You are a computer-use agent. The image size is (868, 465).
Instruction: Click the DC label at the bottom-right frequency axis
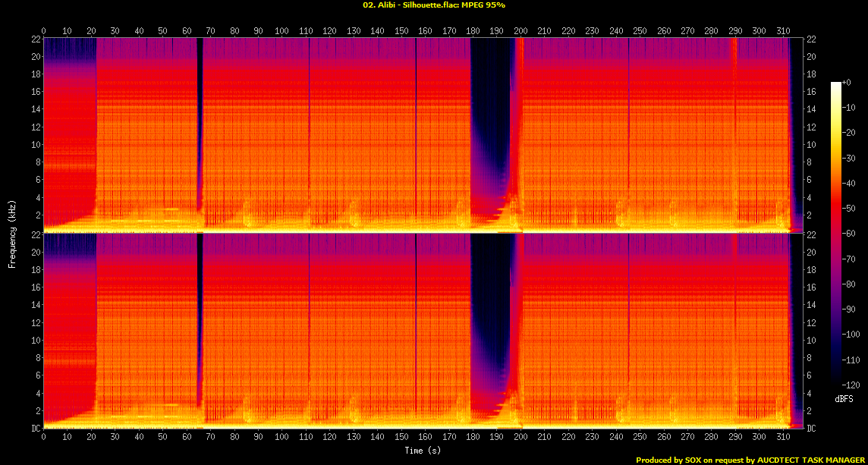(x=810, y=429)
